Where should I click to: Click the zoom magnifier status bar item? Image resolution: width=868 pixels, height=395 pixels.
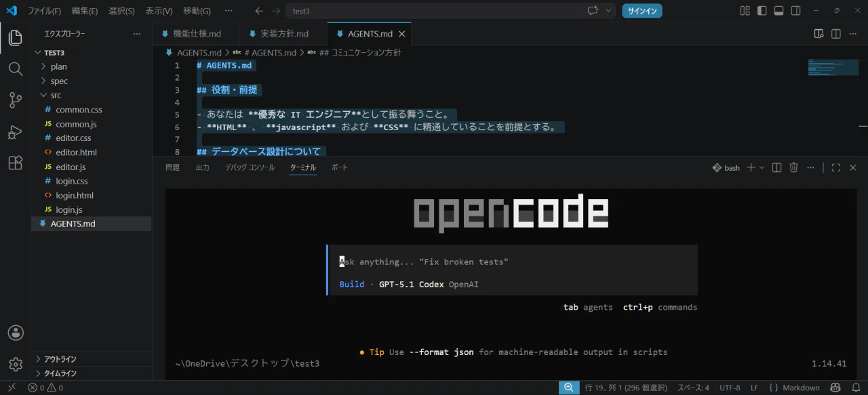(568, 388)
